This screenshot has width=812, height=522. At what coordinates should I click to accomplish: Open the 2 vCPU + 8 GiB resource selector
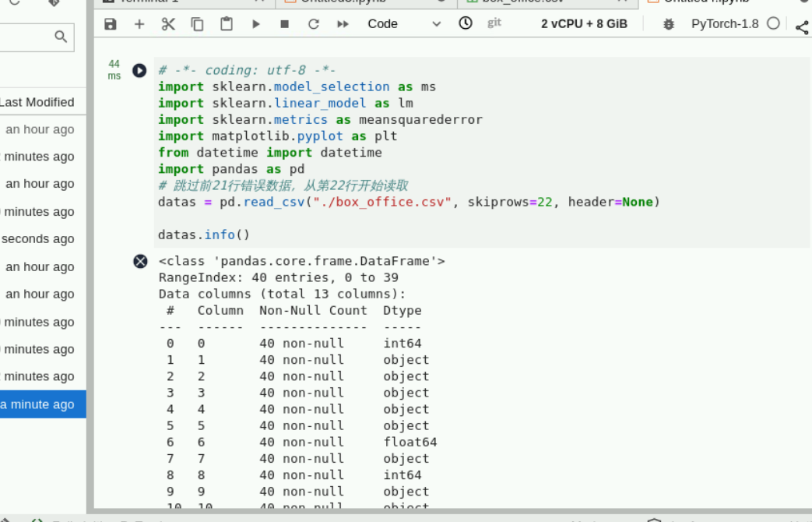[x=584, y=24]
